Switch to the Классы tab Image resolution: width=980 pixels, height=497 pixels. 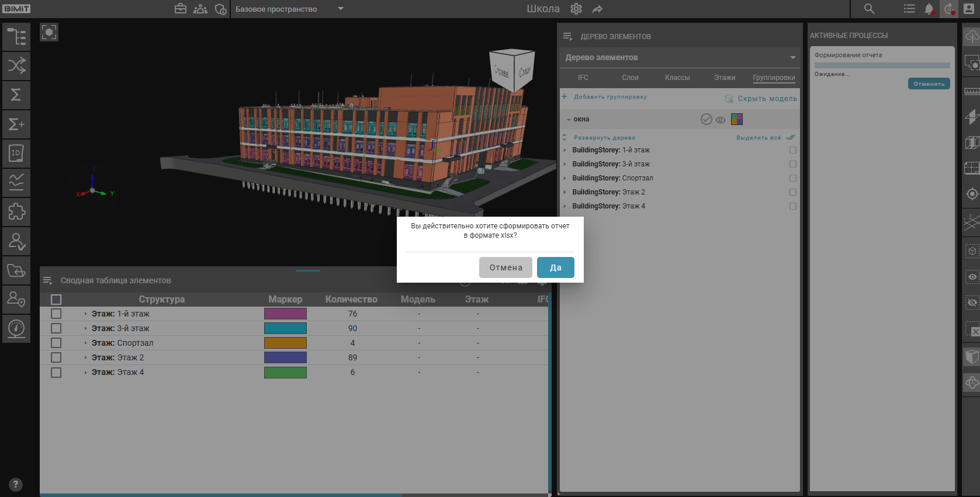click(x=677, y=78)
